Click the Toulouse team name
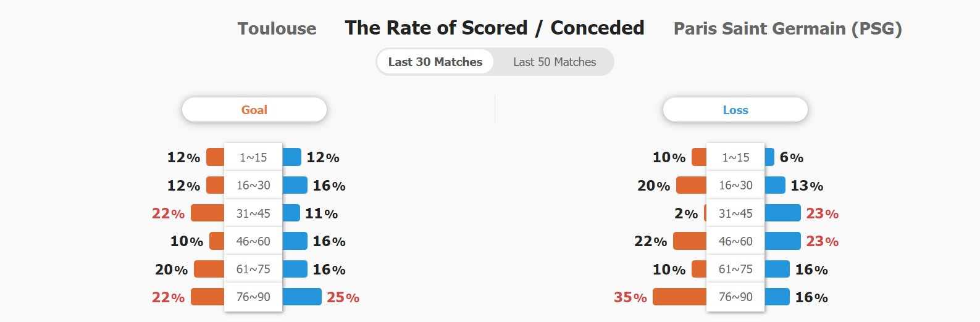 (x=277, y=28)
